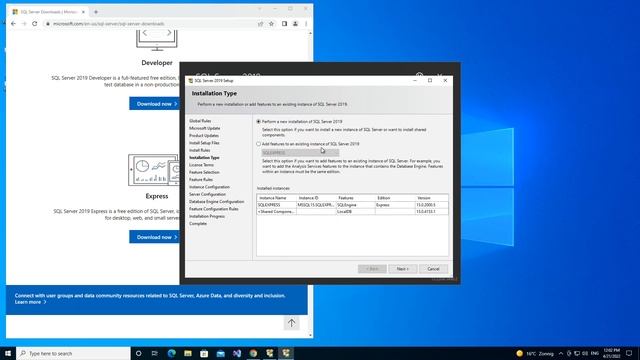The image size is (640, 360).
Task: Click the SQL Server Setup title bar icon
Action: coord(190,81)
